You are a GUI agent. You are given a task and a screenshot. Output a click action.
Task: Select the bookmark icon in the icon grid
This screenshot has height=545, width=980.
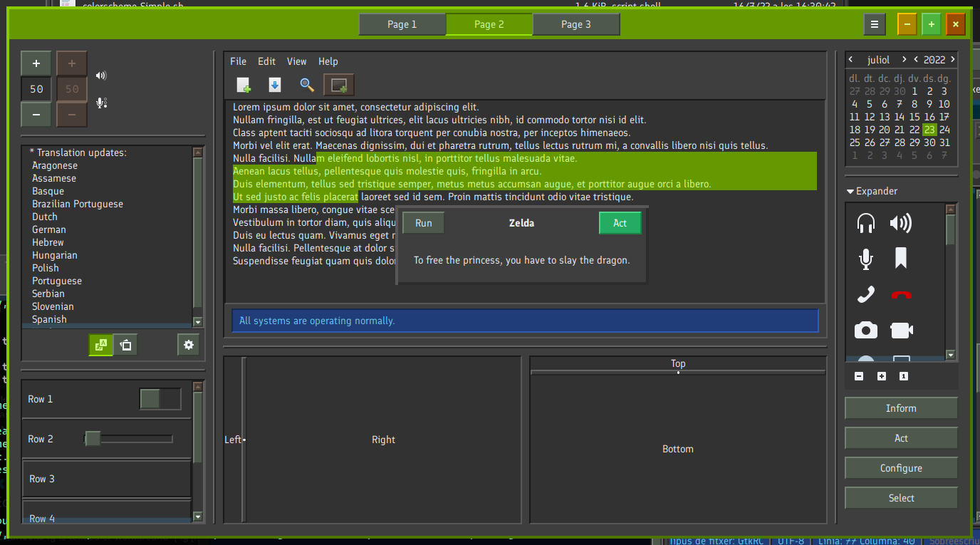(901, 259)
